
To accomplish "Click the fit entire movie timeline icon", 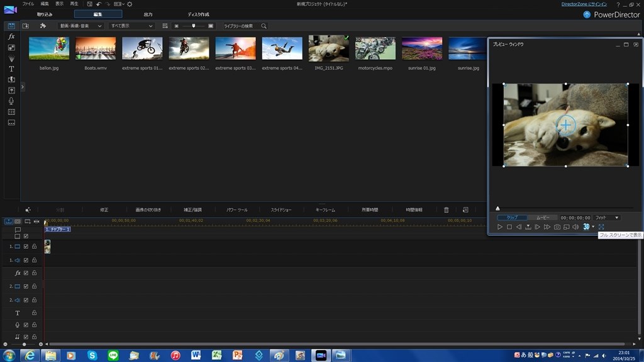I will pos(36,221).
